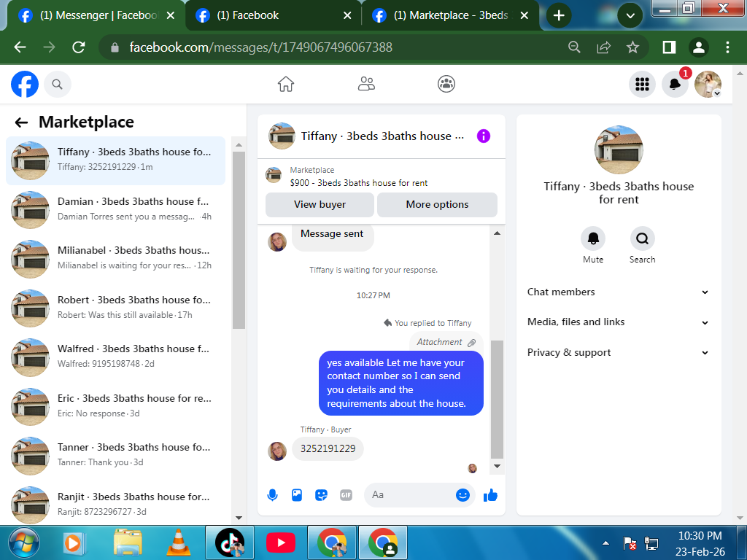The image size is (747, 560).
Task: Choose a sticker from sticker icon
Action: pos(322,495)
